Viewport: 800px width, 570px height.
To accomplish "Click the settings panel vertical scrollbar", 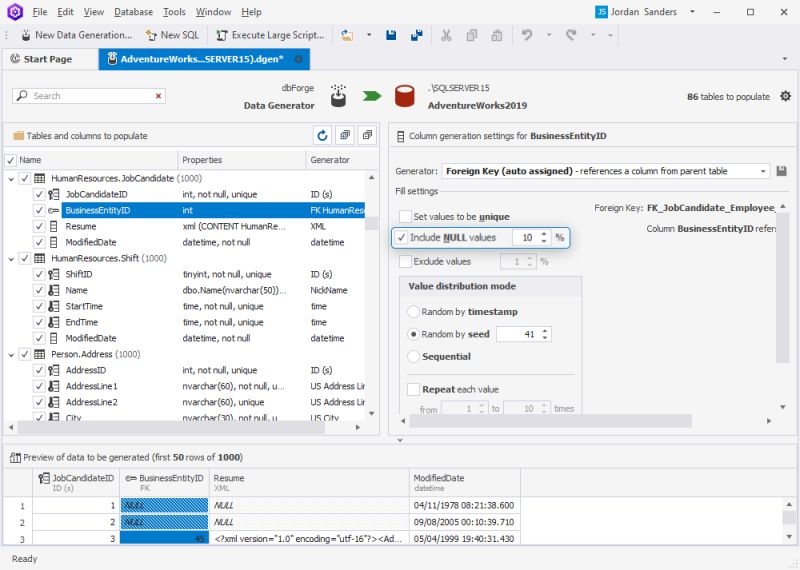I will 782,288.
